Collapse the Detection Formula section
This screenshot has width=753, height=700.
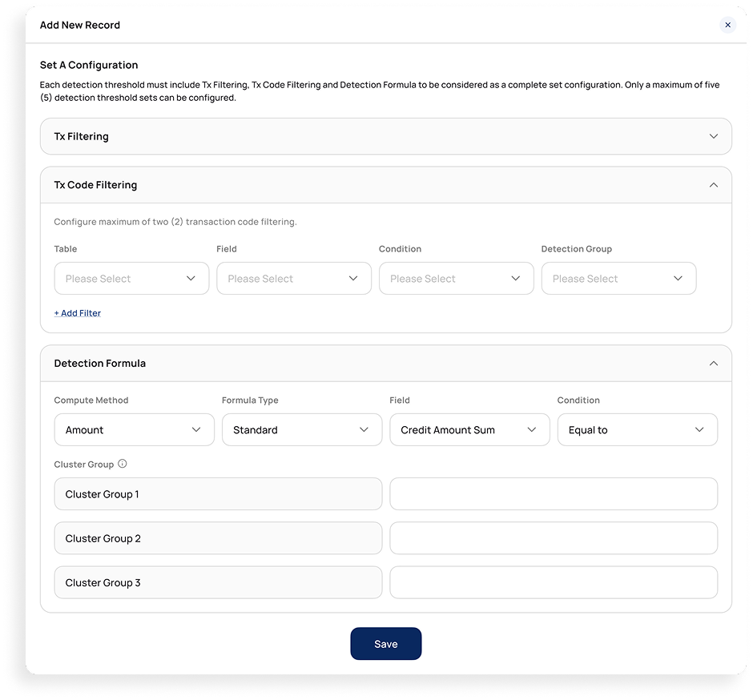(x=713, y=364)
